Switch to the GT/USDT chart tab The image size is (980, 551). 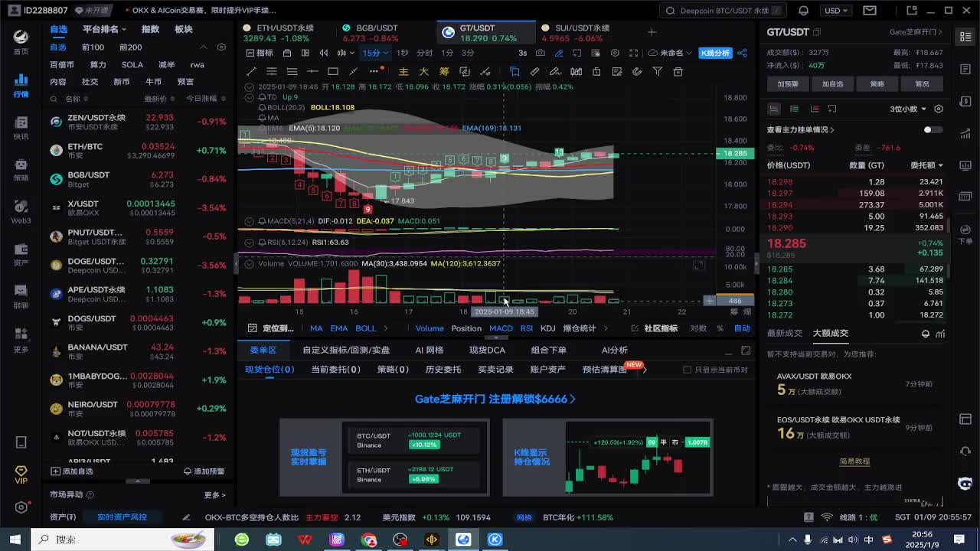[x=488, y=32]
